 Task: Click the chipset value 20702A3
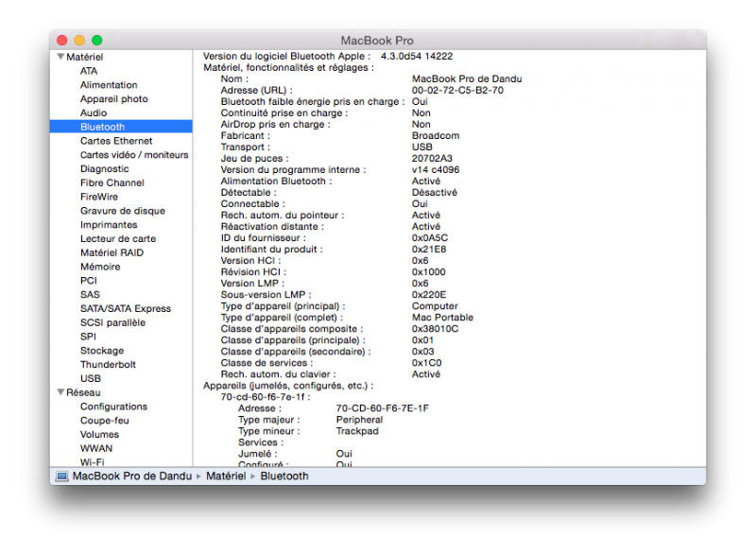coord(432,158)
